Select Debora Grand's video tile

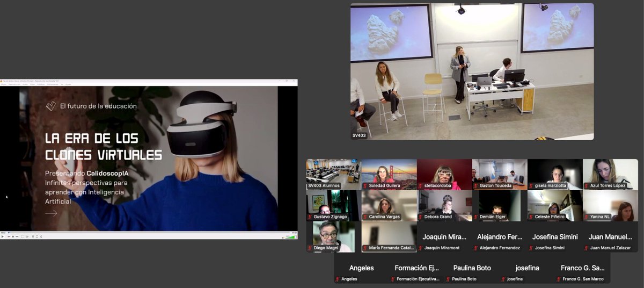click(x=444, y=206)
